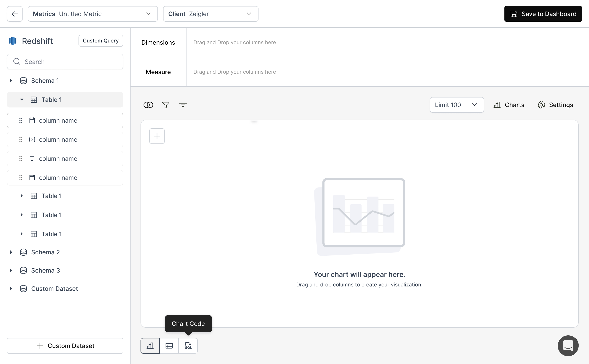Click the filter funnel icon
Viewport: 589px width, 364px height.
click(x=165, y=105)
